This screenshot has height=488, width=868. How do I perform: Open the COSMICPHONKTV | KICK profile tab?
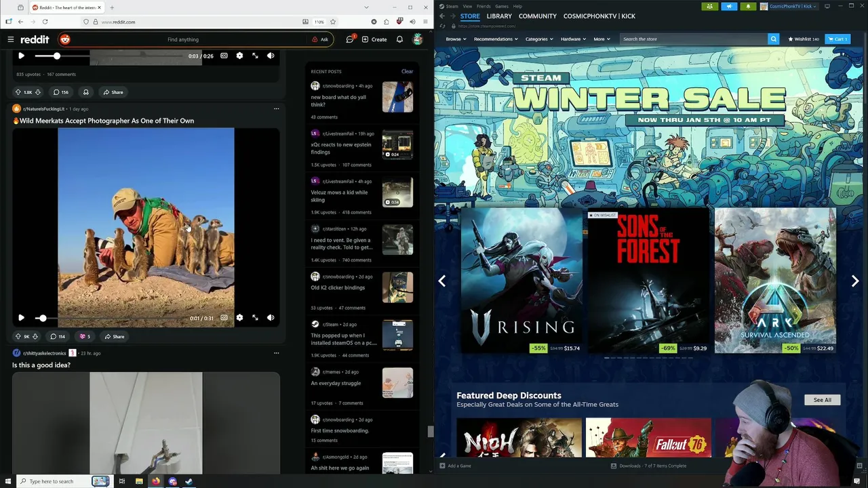click(599, 16)
